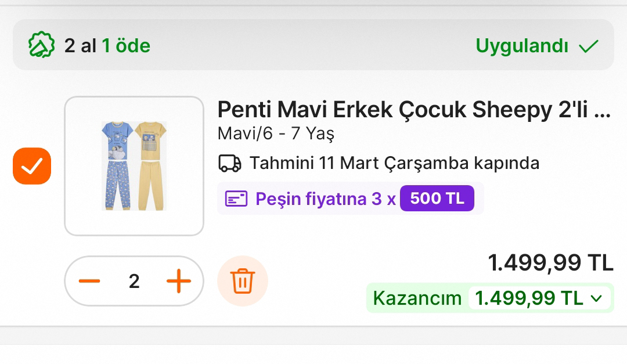
Task: Toggle the Uygulandı applied status control
Action: coord(521,45)
